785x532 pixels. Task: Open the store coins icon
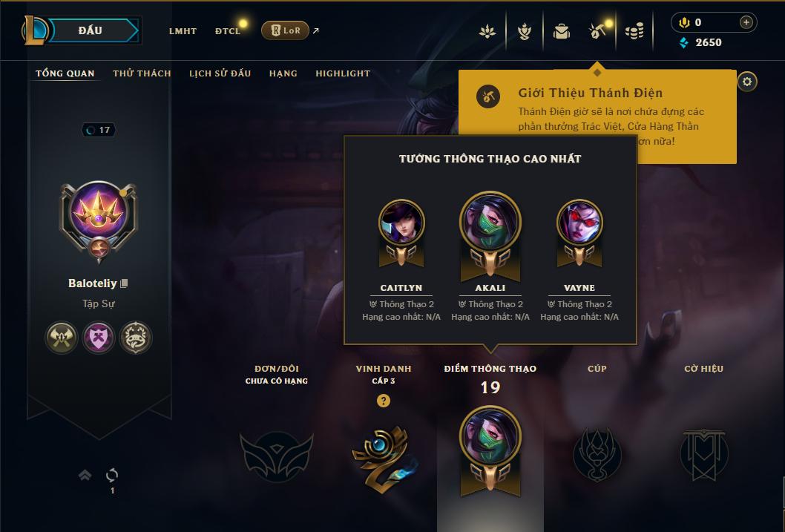[x=634, y=31]
